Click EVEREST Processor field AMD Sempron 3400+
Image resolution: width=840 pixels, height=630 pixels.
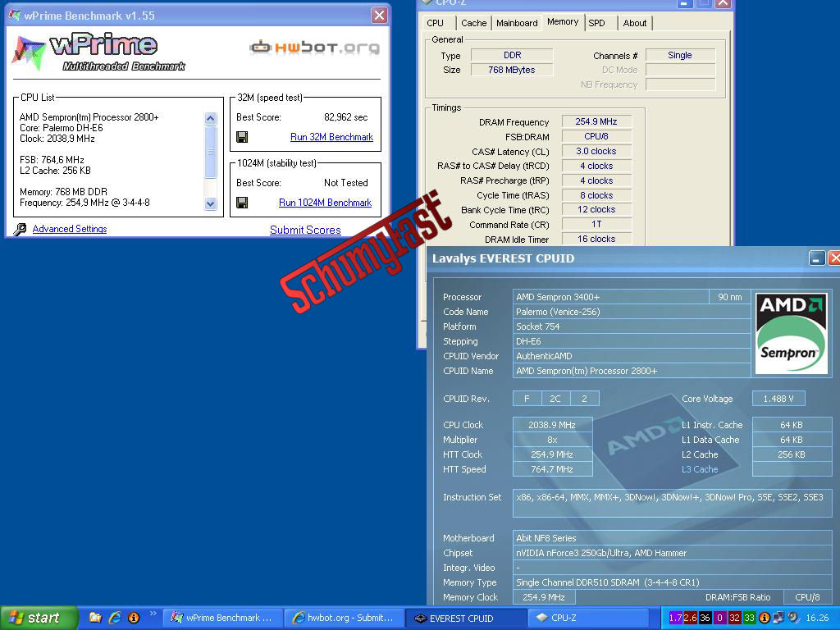click(610, 297)
